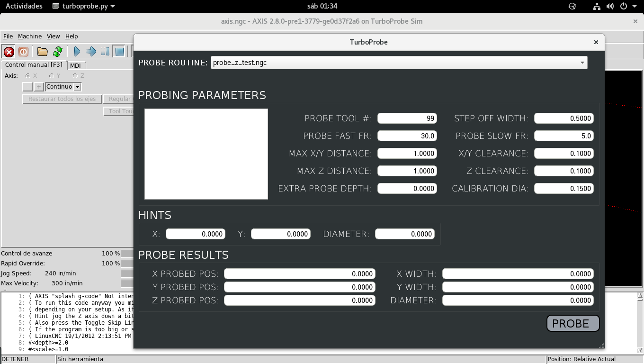Open the volume speaker icon in top bar
The height and width of the screenshot is (364, 644).
610,6
